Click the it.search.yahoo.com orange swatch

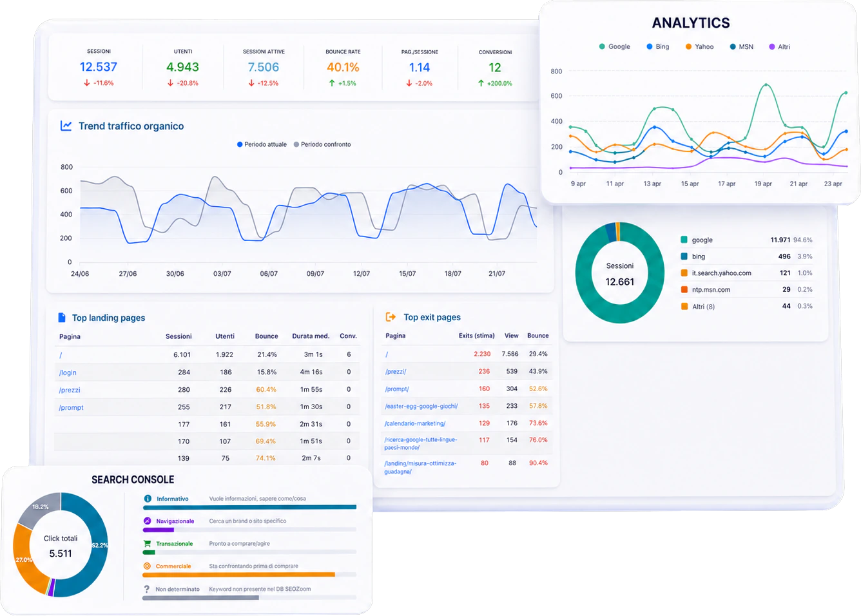(x=684, y=273)
